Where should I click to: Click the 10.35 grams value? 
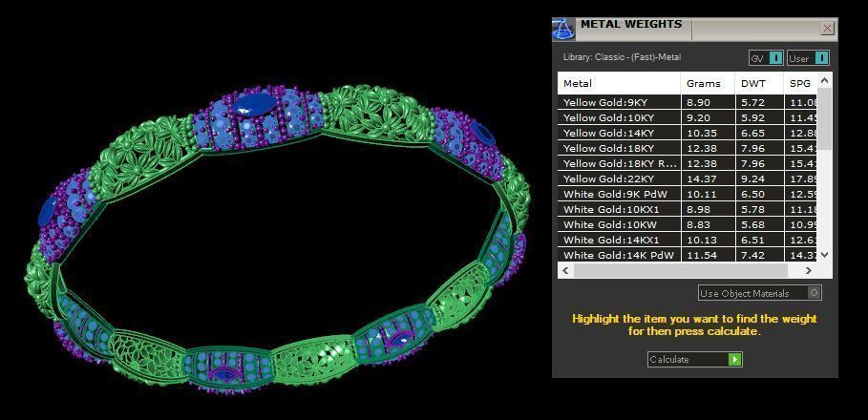pos(700,133)
